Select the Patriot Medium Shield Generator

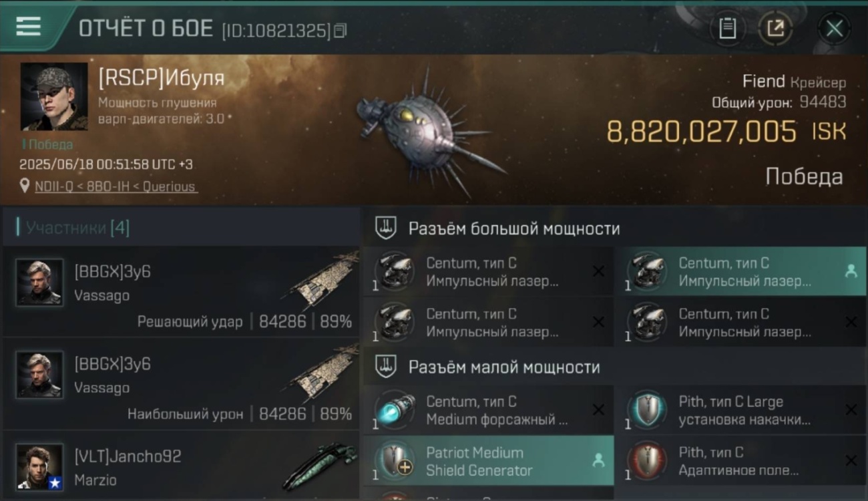[488, 461]
